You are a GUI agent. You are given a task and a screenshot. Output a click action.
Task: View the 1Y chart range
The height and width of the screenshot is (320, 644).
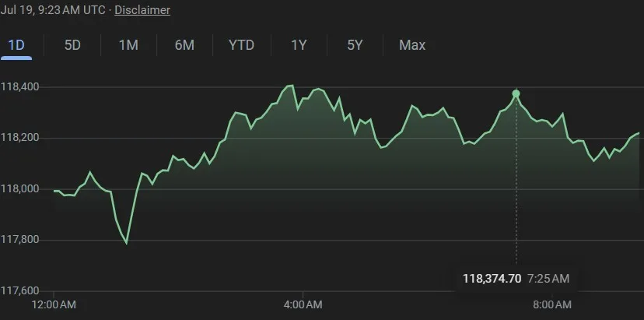click(299, 45)
